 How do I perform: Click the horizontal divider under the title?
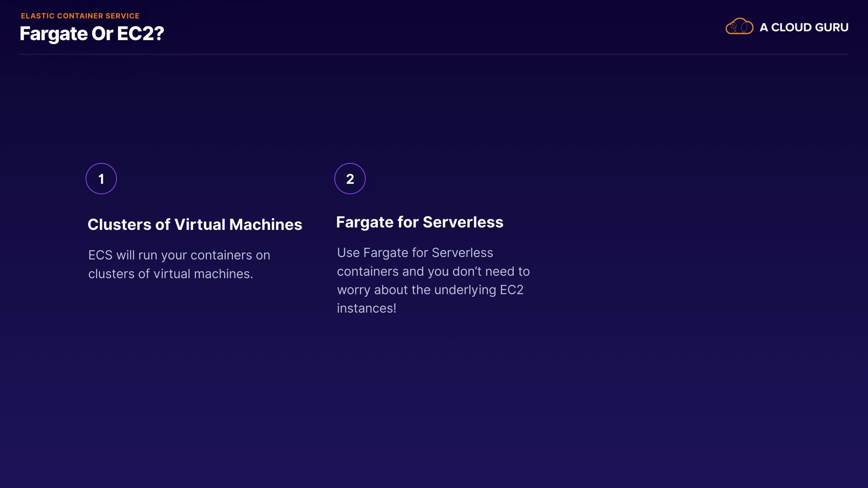click(434, 54)
